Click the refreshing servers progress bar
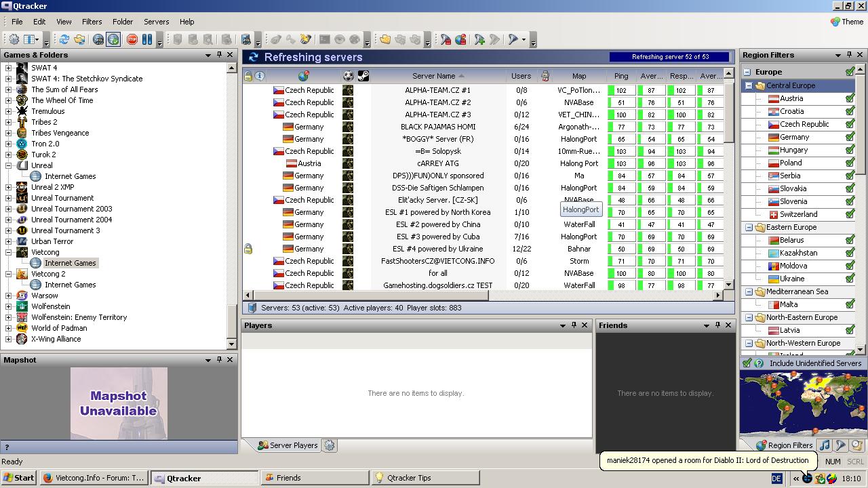 tap(670, 57)
